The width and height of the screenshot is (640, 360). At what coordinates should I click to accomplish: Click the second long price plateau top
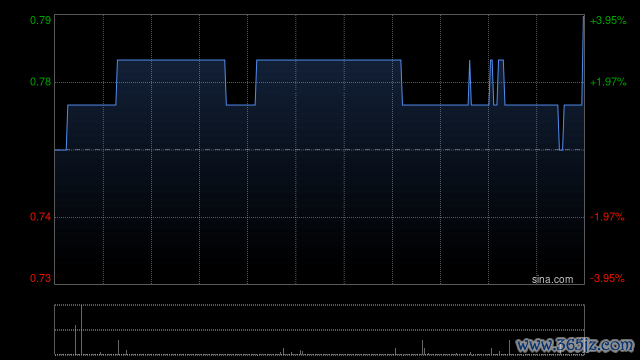329,60
